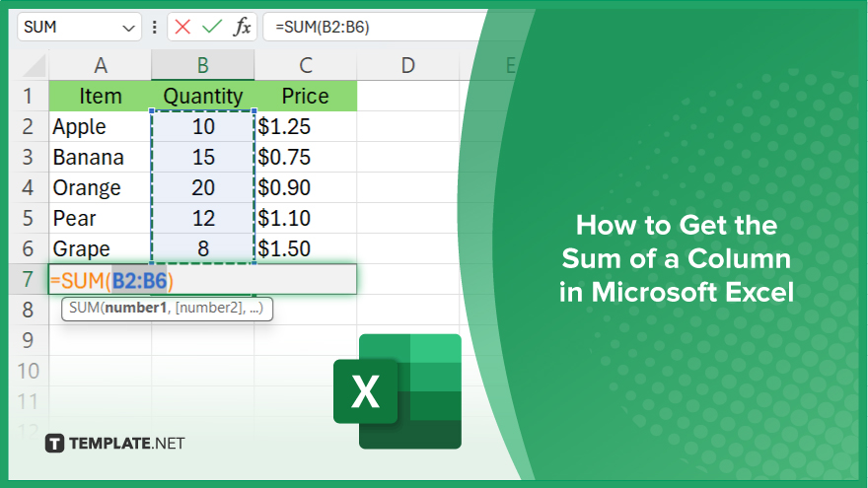
Task: Click [number2] in the SUM tooltip
Action: 210,309
